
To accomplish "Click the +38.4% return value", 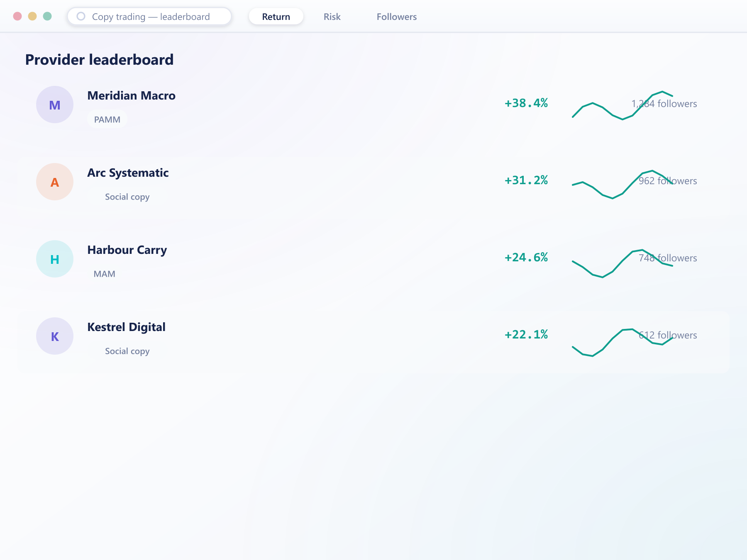I will pyautogui.click(x=526, y=103).
